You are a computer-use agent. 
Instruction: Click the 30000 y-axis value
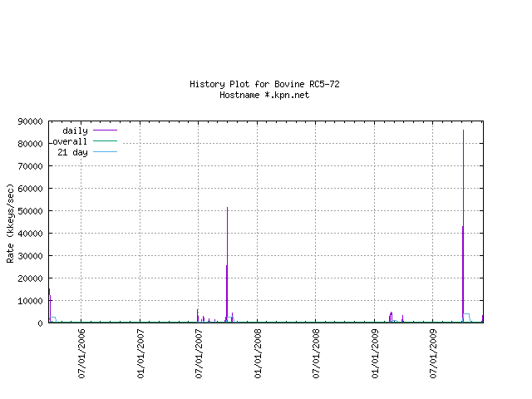point(30,256)
